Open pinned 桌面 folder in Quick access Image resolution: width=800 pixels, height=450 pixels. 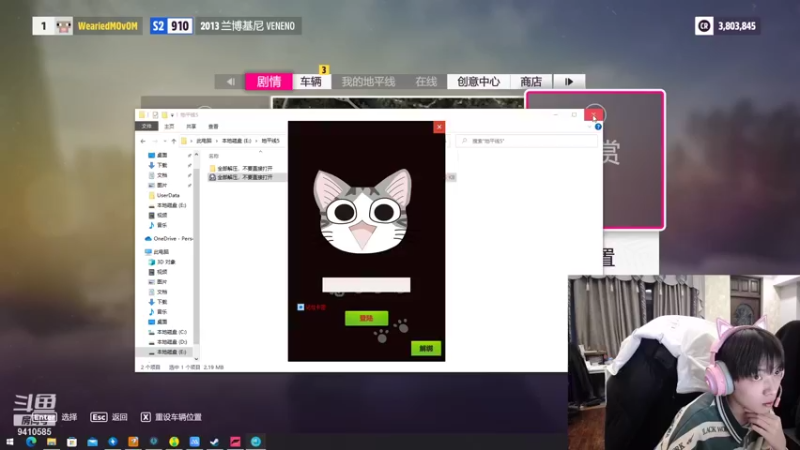[x=158, y=155]
